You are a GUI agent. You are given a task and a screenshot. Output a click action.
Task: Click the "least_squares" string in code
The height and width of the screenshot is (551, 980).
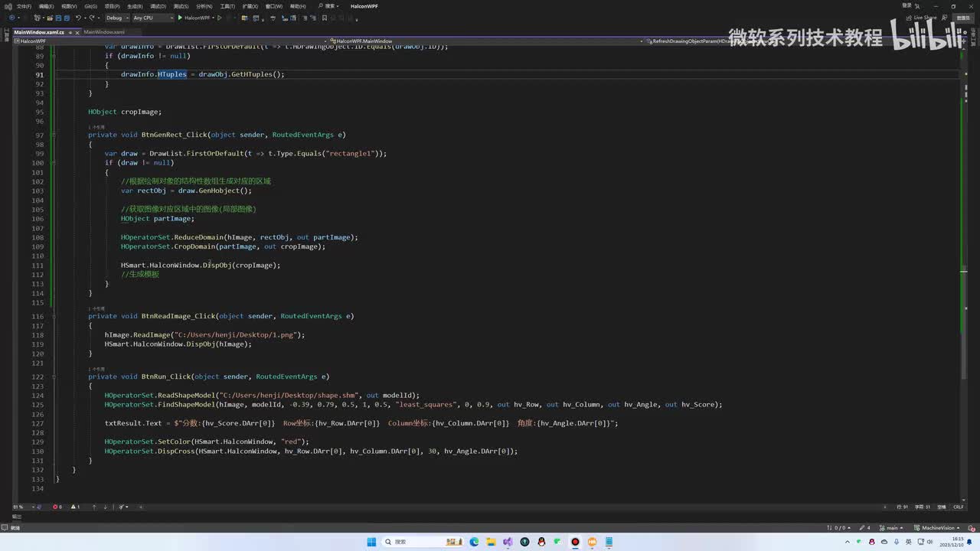426,405
